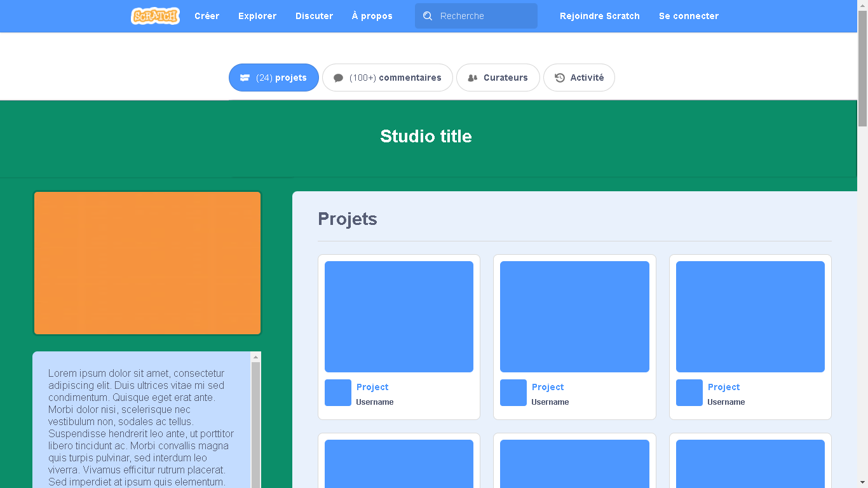Click the Scratch logo in the navbar
The height and width of the screenshot is (488, 868).
click(x=155, y=16)
